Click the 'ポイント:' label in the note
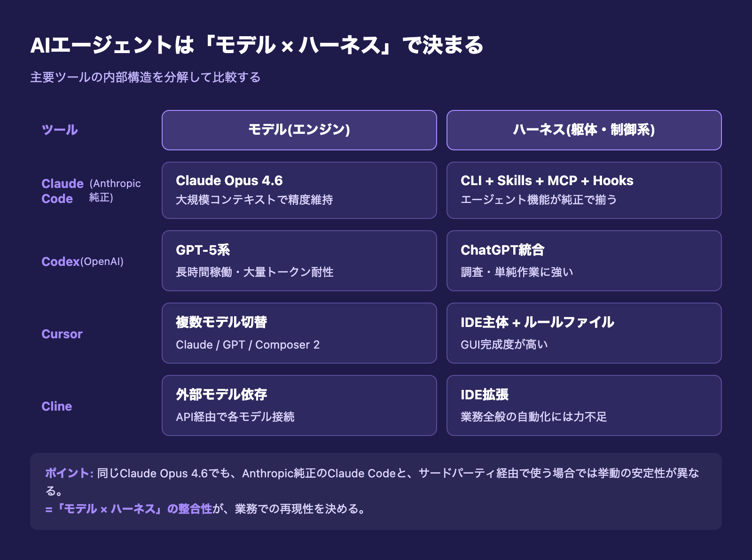 click(70, 473)
